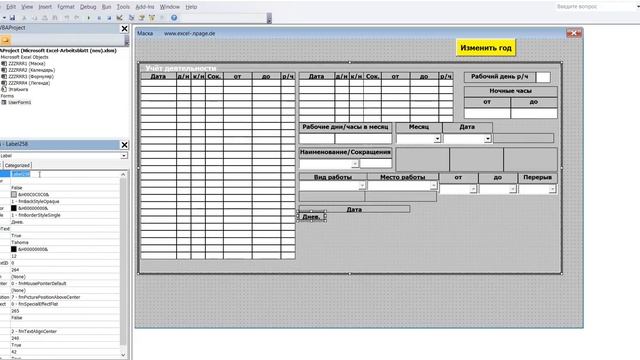Click the Save icon in the toolbar
640x360 pixels.
pyautogui.click(x=12, y=18)
